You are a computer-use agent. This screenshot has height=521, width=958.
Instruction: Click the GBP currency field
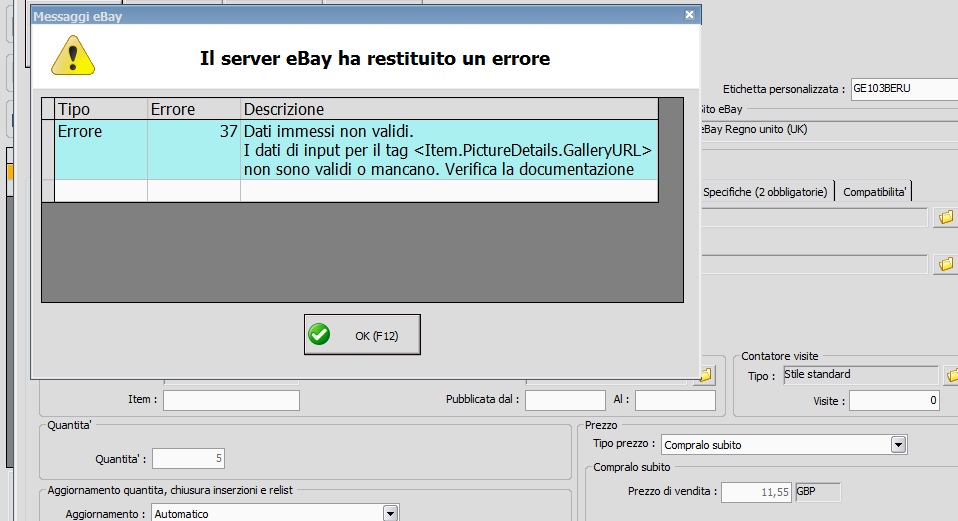[x=817, y=492]
